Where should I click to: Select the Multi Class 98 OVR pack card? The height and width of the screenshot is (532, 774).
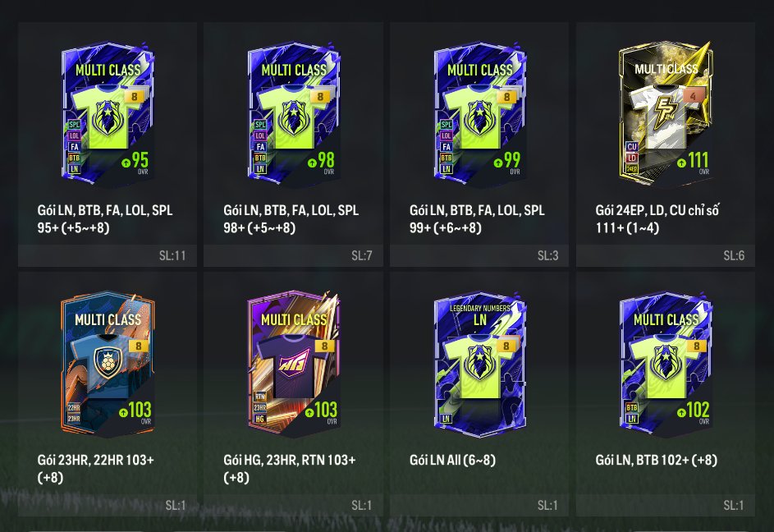pyautogui.click(x=294, y=114)
